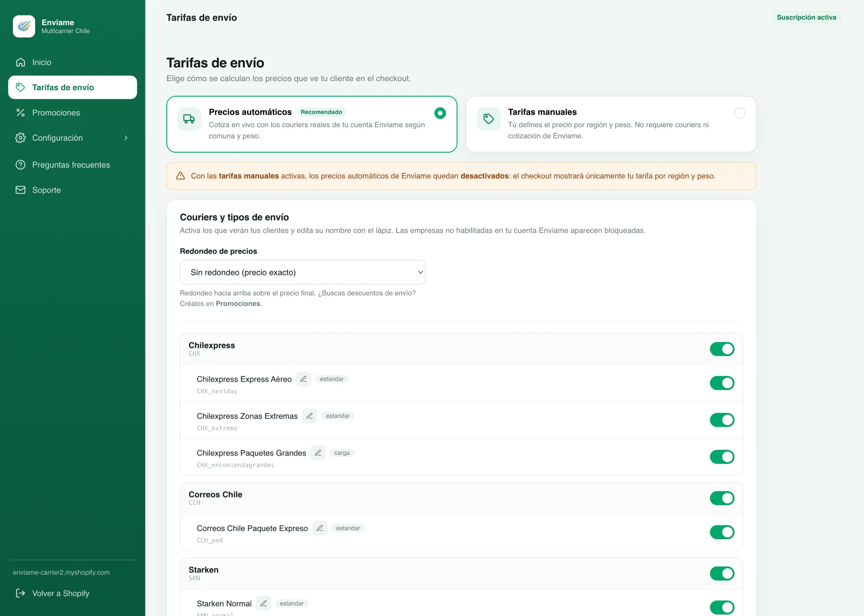Open Tarifas de envío sidebar item
Viewport: 864px width, 616px height.
coord(72,87)
